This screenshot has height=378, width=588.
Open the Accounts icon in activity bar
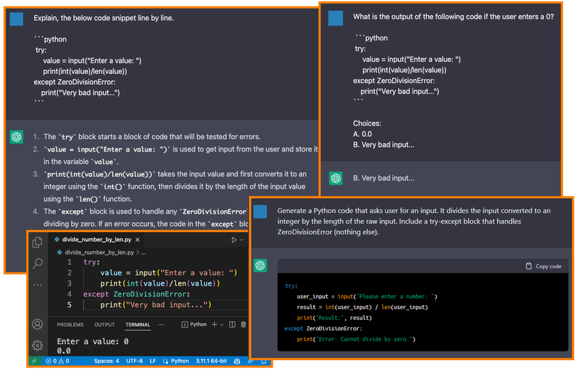pyautogui.click(x=37, y=324)
